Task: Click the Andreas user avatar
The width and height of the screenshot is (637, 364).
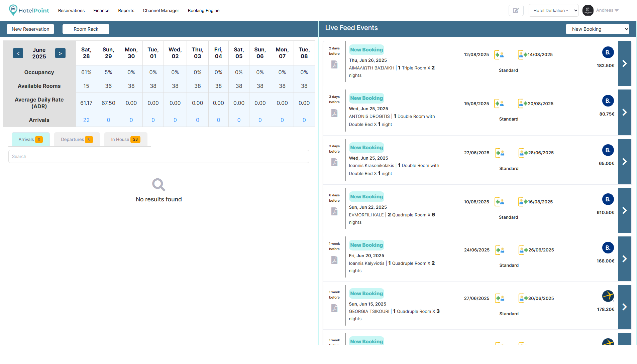Action: pos(588,10)
